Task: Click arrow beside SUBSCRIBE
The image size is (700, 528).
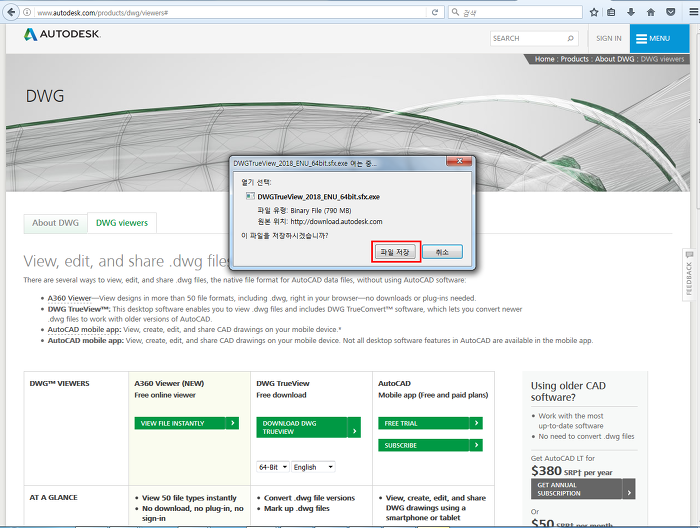Action: coord(476,445)
